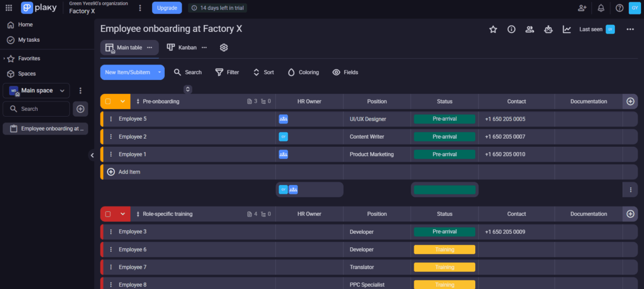Image resolution: width=644 pixels, height=289 pixels.
Task: Collapse the left sidebar arrow
Action: pyautogui.click(x=92, y=155)
